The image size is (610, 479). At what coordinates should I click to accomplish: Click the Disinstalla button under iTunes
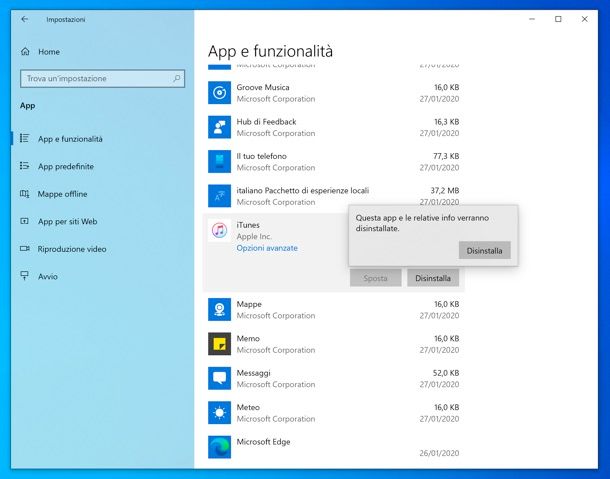[433, 278]
